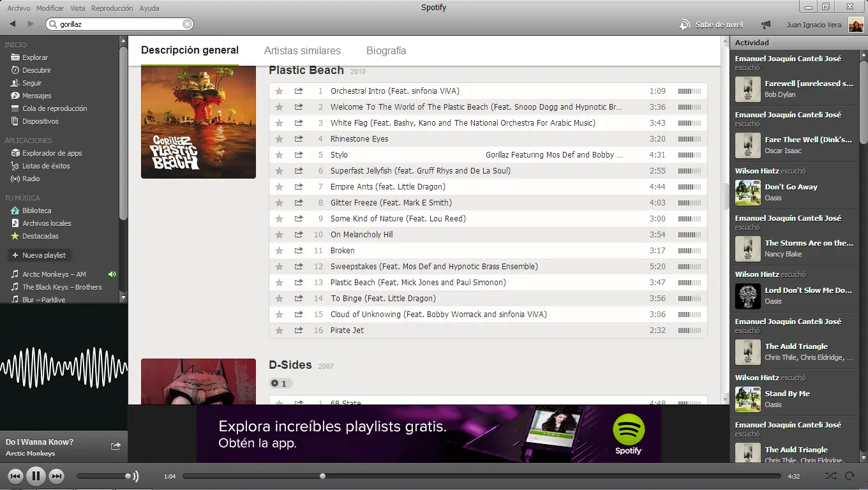Seek within the song progress bar
The image size is (868, 490).
pyautogui.click(x=482, y=476)
